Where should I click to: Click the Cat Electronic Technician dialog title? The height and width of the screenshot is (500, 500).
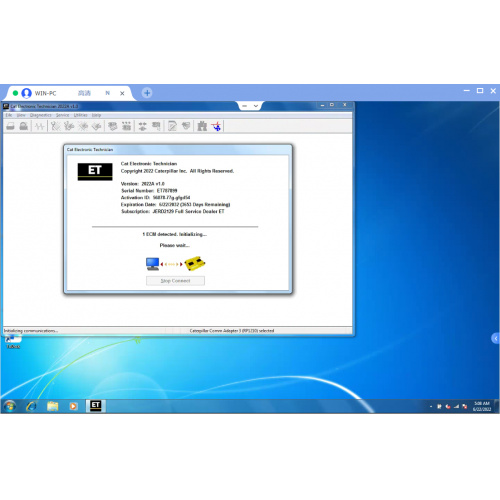pos(90,150)
